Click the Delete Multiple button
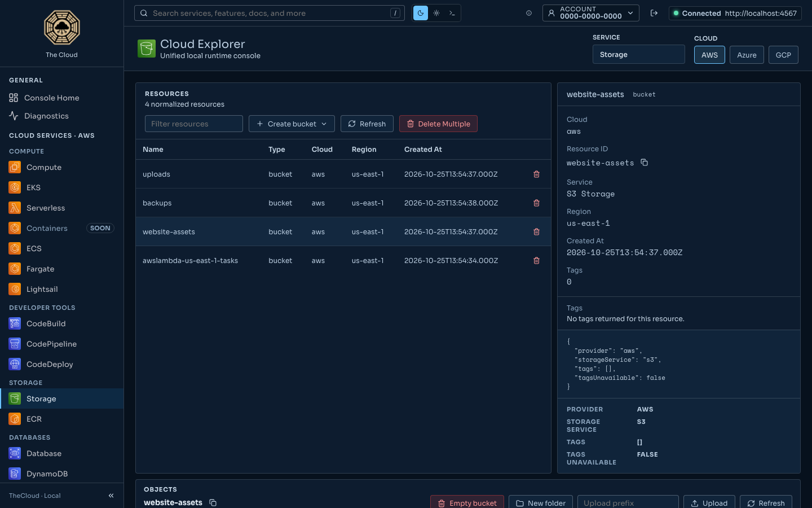This screenshot has width=812, height=508. pos(438,124)
